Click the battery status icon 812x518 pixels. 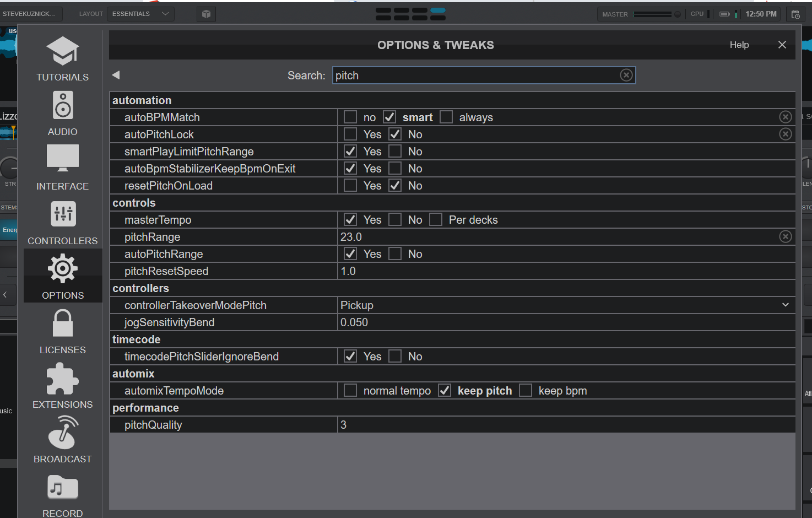(725, 14)
